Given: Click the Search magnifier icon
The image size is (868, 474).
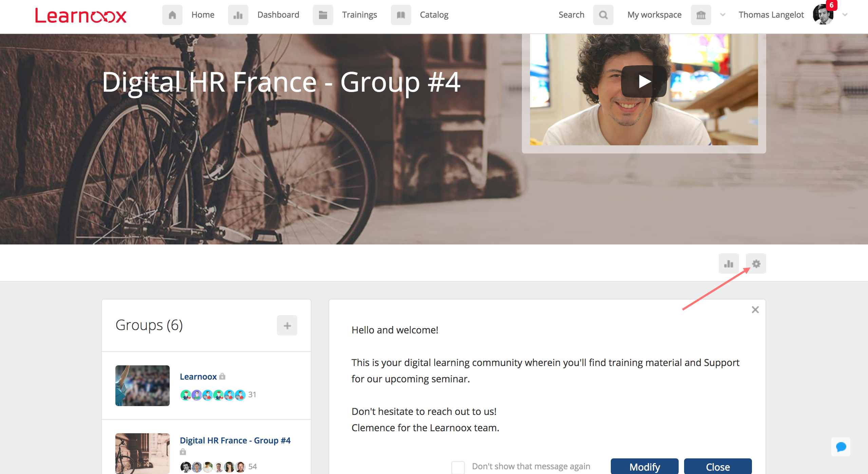Looking at the screenshot, I should pos(603,15).
